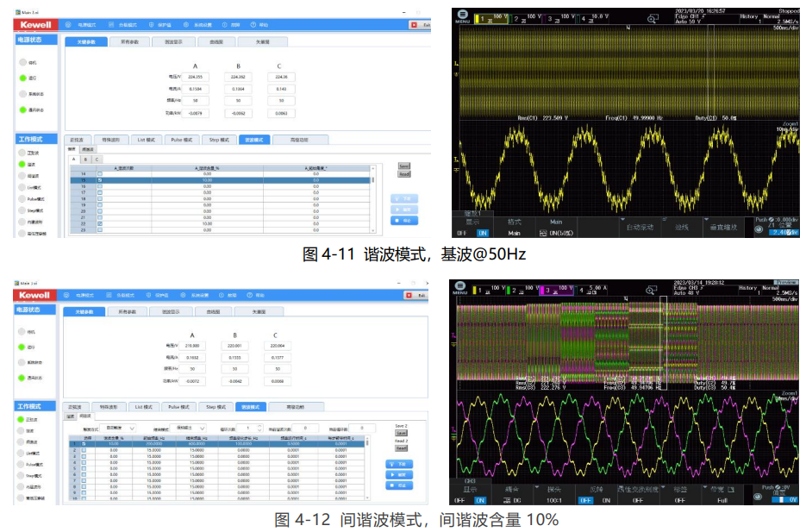This screenshot has height=532, width=806.
Task: Click help question mark icon in Figure 4-11 toolbar
Action: 253,25
